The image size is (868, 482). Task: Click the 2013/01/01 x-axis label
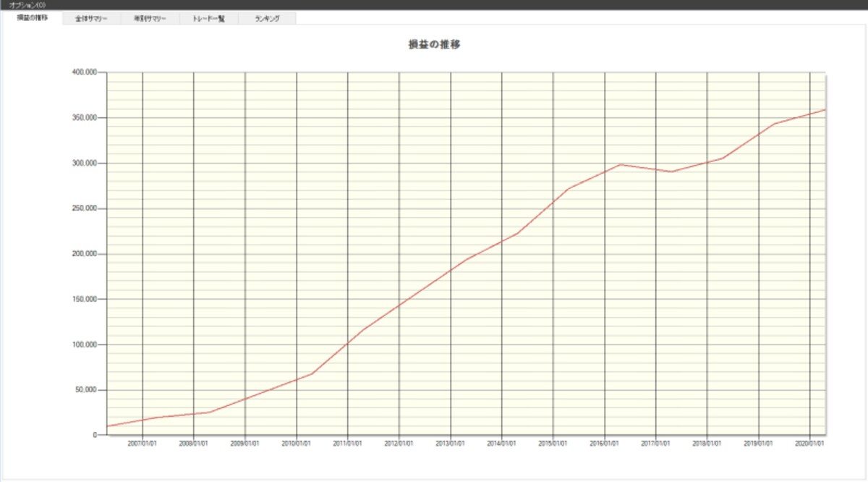point(451,443)
